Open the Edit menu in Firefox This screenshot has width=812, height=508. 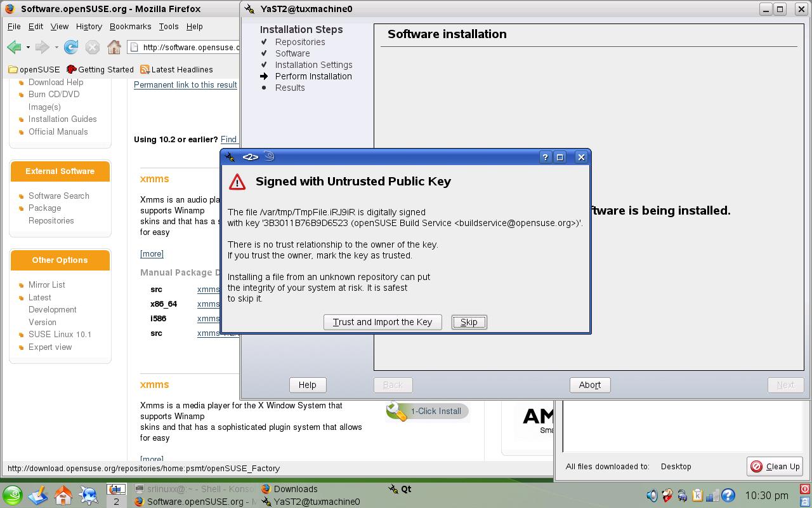(36, 27)
